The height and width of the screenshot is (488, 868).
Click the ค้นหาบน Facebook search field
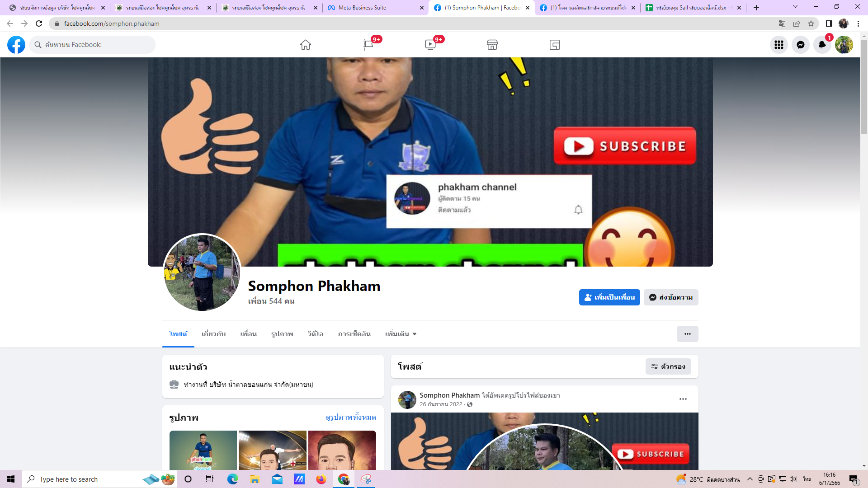(x=93, y=45)
